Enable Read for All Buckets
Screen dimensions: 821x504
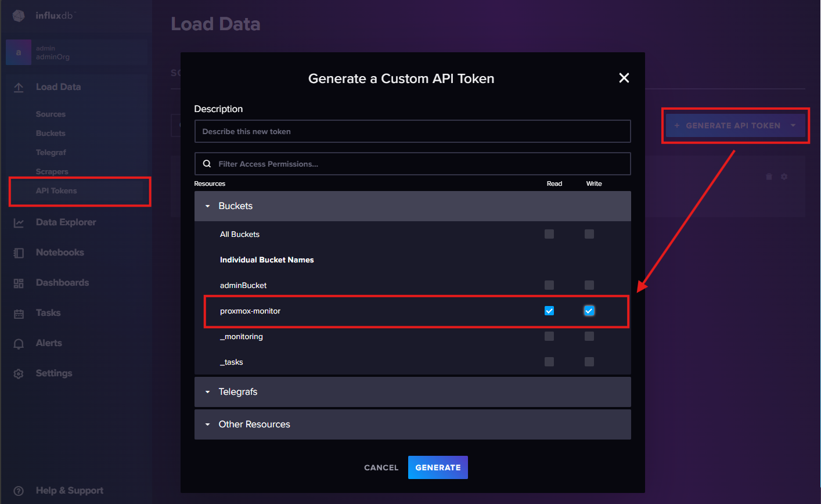pos(549,234)
